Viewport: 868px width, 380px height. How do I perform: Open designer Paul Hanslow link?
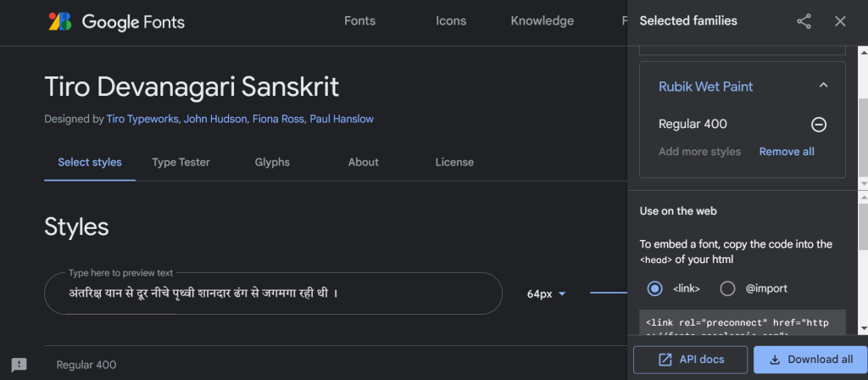click(x=342, y=119)
